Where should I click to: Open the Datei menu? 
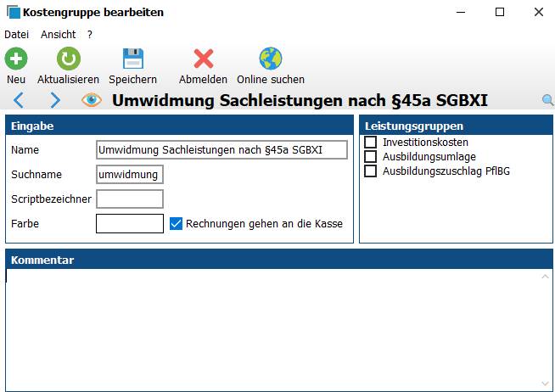point(17,34)
